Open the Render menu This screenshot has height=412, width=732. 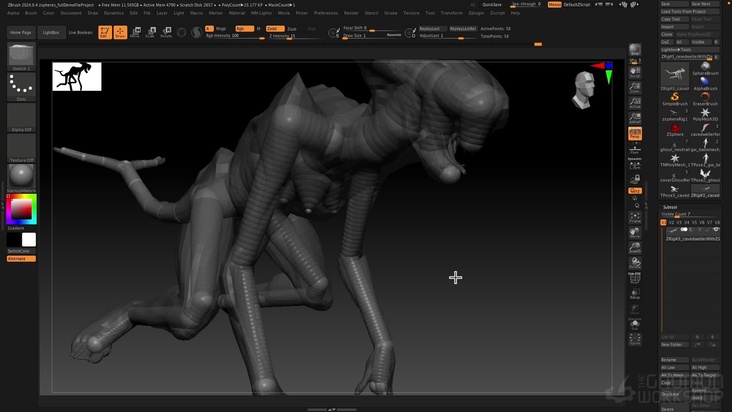click(x=351, y=13)
